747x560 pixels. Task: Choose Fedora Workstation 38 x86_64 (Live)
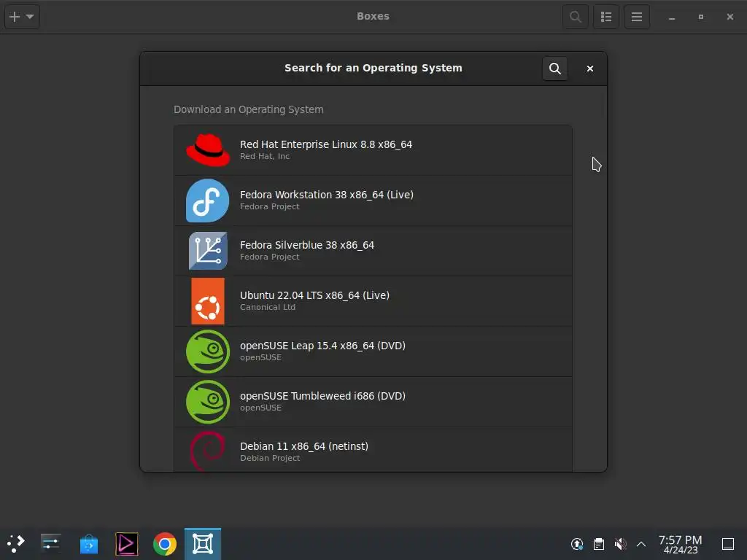373,201
